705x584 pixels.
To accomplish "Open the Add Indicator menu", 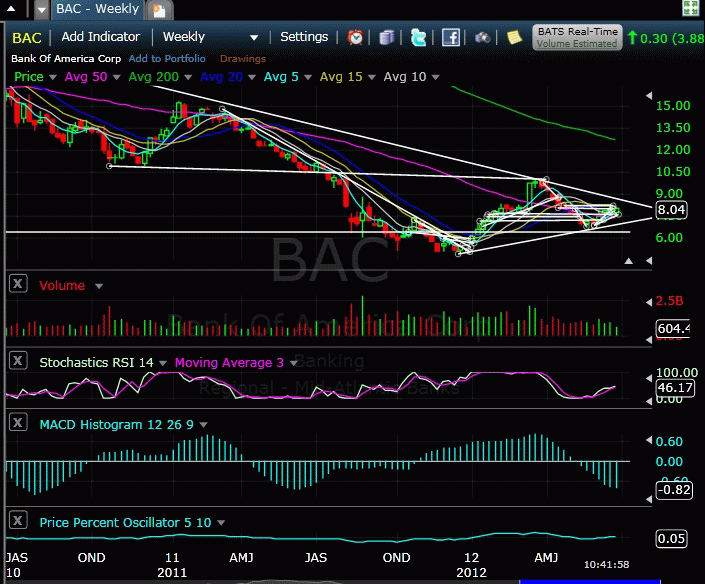I will pos(100,37).
